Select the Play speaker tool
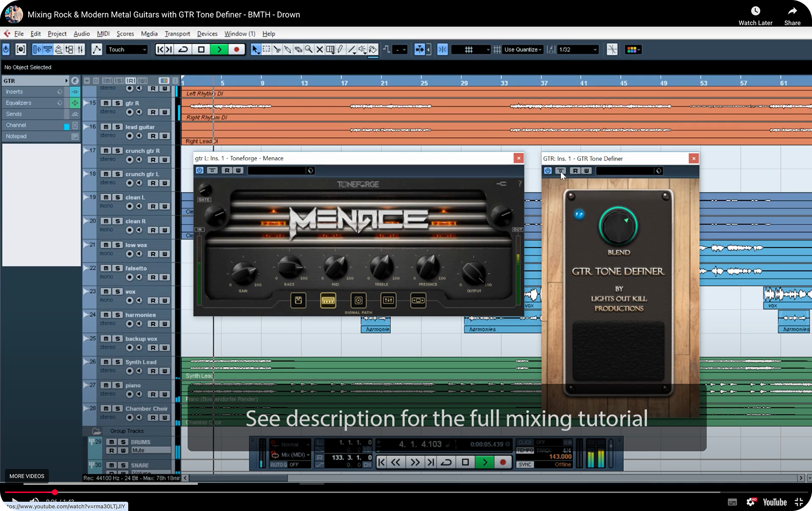Viewport: 812px width, 511px height. (x=362, y=49)
